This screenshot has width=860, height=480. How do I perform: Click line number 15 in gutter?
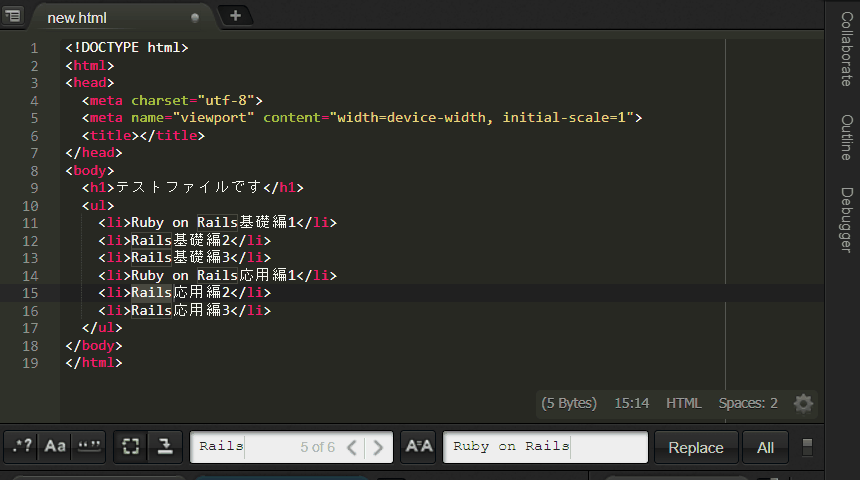click(30, 293)
